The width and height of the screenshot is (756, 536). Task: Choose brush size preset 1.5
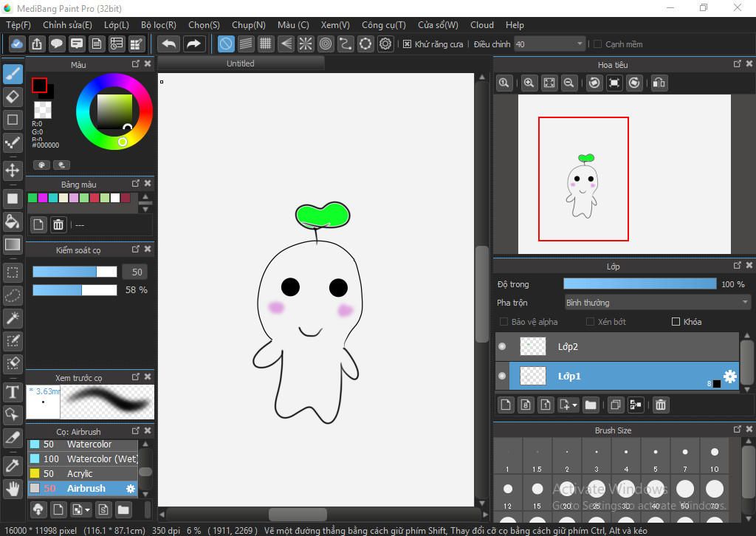coord(537,458)
